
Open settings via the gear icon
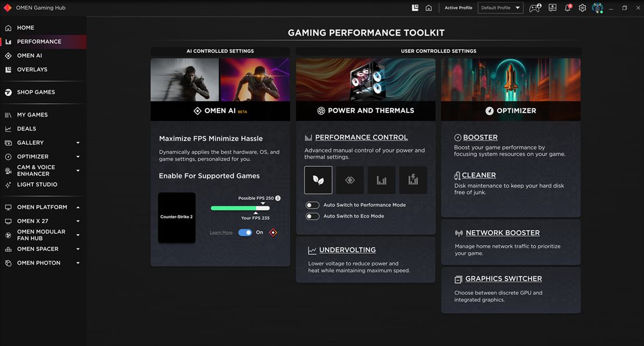tap(582, 8)
